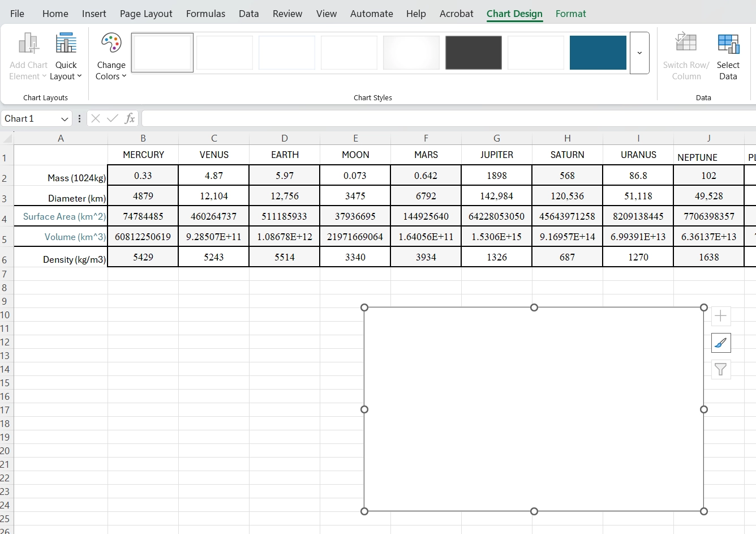Apply the dark gray chart style
This screenshot has height=534, width=756.
[x=473, y=53]
